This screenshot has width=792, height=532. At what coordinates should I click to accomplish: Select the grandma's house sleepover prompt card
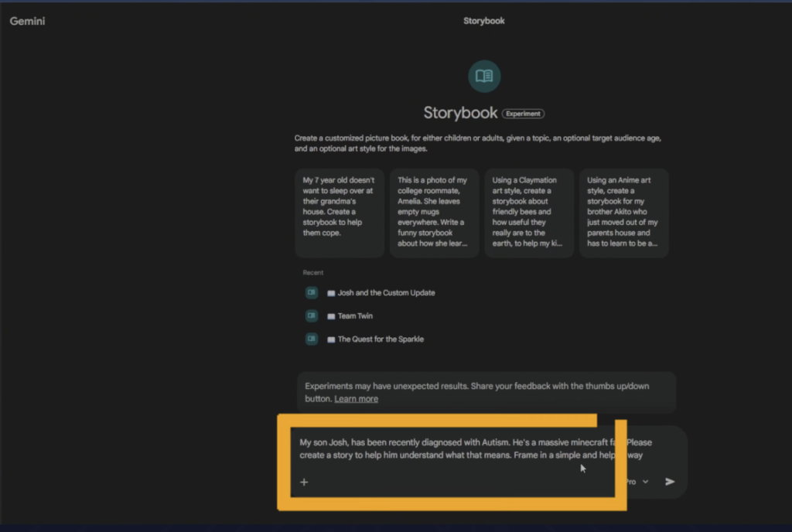coord(339,213)
